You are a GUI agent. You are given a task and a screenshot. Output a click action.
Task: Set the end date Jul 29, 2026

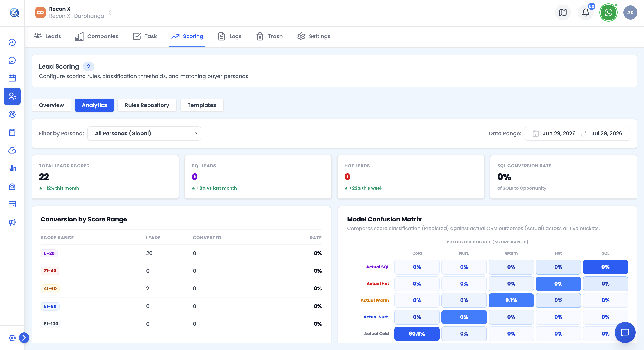pos(607,133)
